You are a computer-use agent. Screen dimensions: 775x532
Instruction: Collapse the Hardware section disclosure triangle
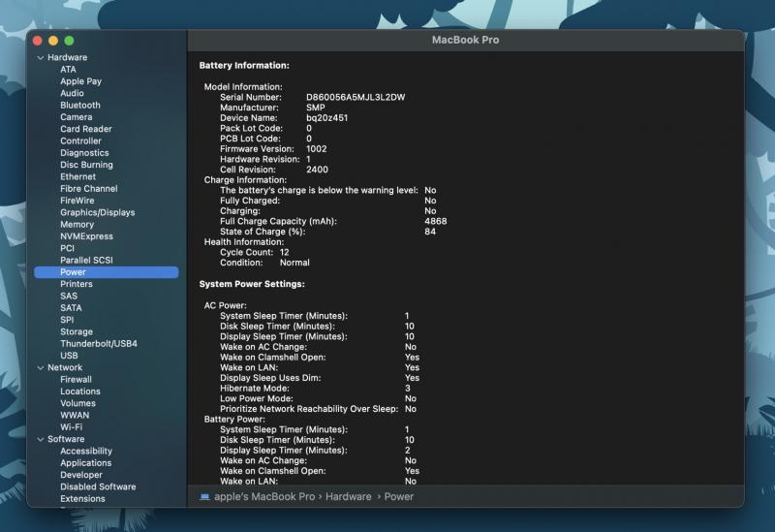[40, 58]
